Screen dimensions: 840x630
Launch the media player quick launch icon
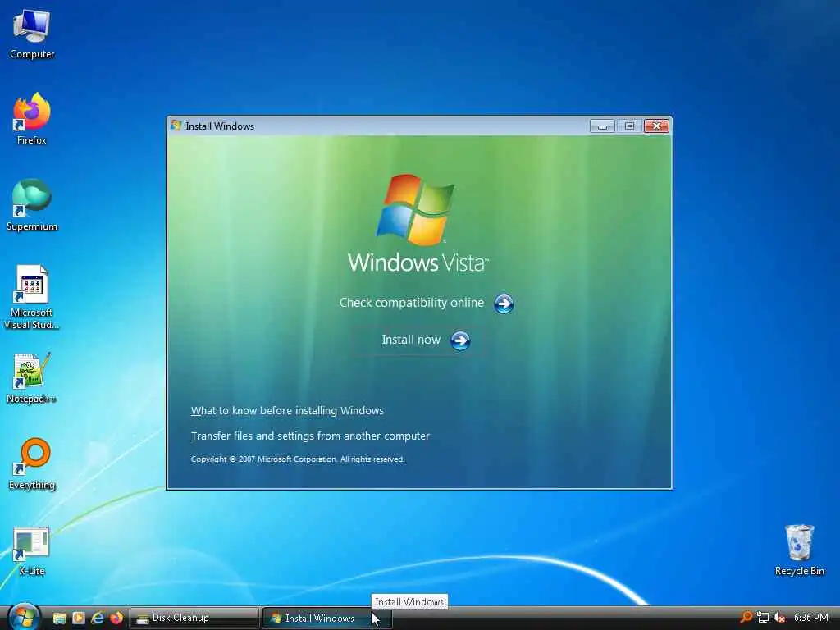point(78,619)
